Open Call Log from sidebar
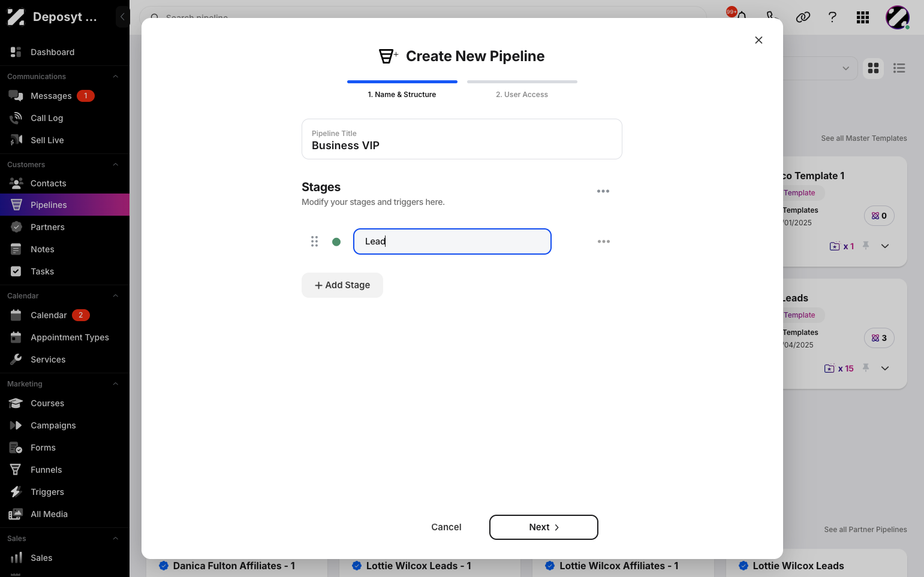Viewport: 924px width, 577px height. pos(65,118)
